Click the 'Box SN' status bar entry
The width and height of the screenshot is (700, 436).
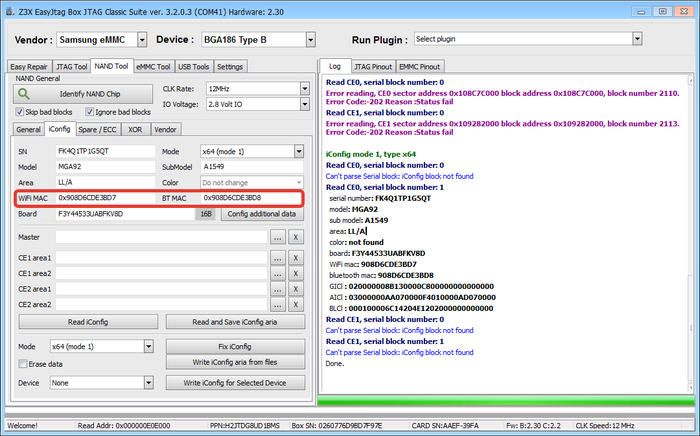(337, 426)
